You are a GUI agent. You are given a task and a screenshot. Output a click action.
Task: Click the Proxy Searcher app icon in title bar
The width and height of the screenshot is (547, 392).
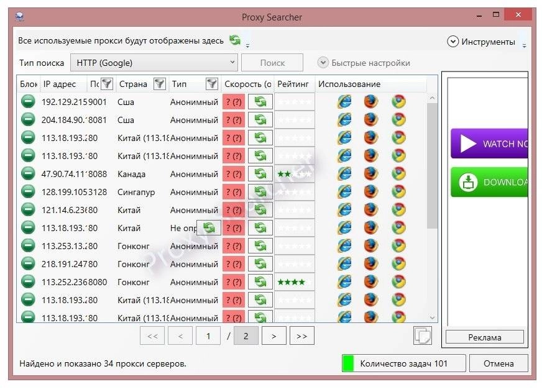[x=20, y=16]
